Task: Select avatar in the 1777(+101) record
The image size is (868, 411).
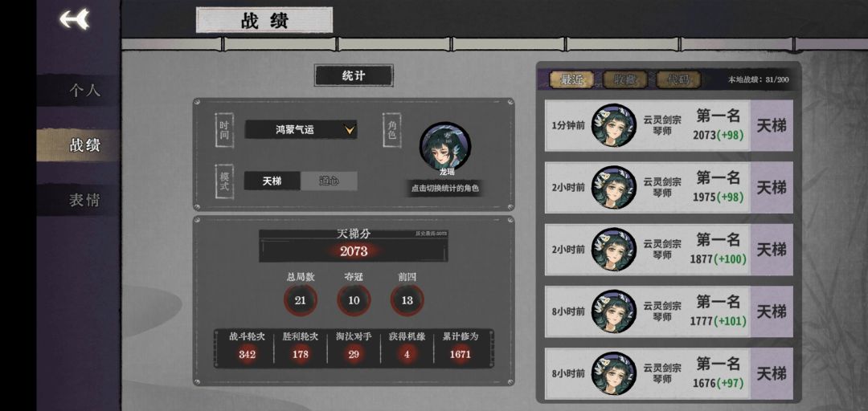Action: pyautogui.click(x=613, y=311)
